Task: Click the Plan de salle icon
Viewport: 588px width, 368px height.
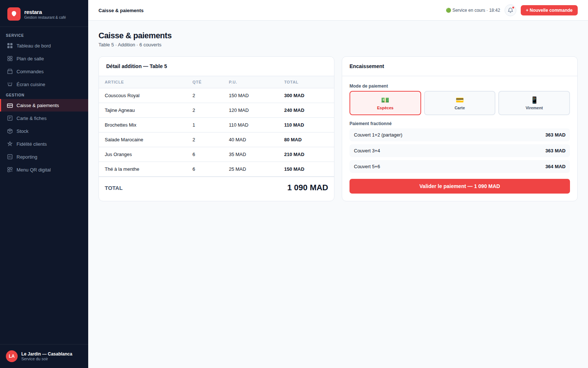Action: (x=10, y=59)
